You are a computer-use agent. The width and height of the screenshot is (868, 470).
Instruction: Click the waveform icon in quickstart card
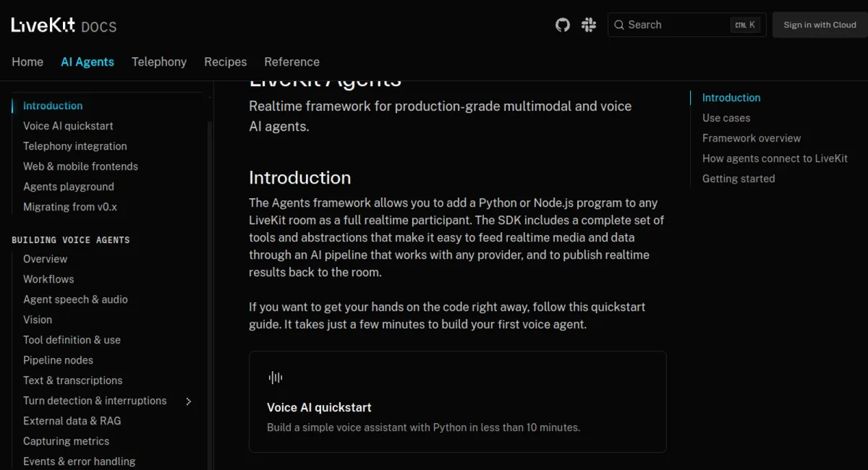coord(275,377)
